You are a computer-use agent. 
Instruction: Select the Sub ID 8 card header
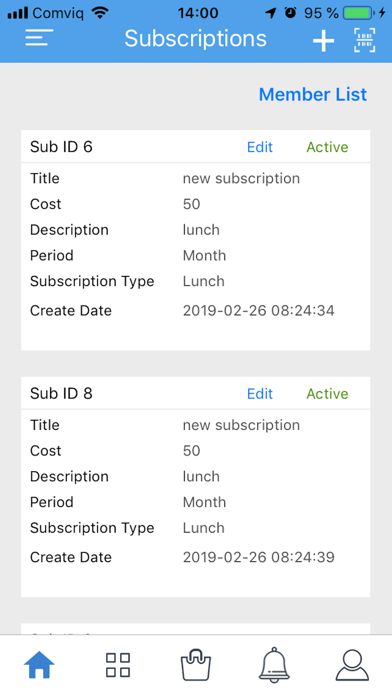click(195, 393)
